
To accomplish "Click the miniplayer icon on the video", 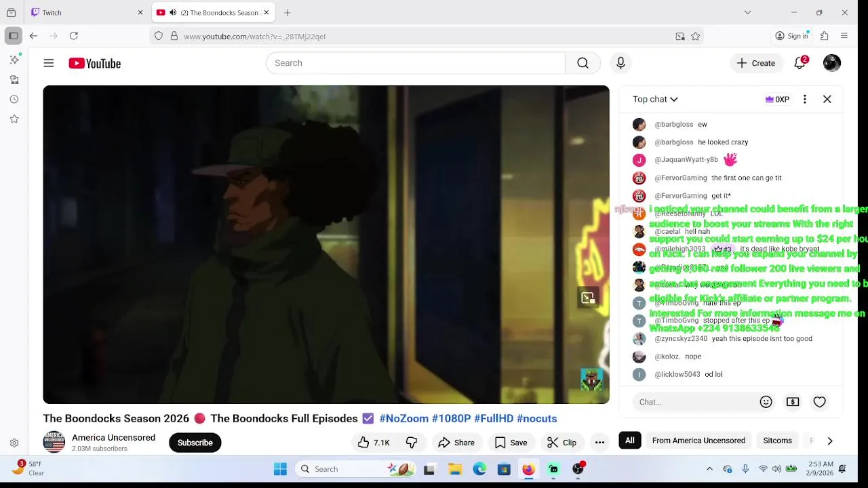I will pos(588,298).
